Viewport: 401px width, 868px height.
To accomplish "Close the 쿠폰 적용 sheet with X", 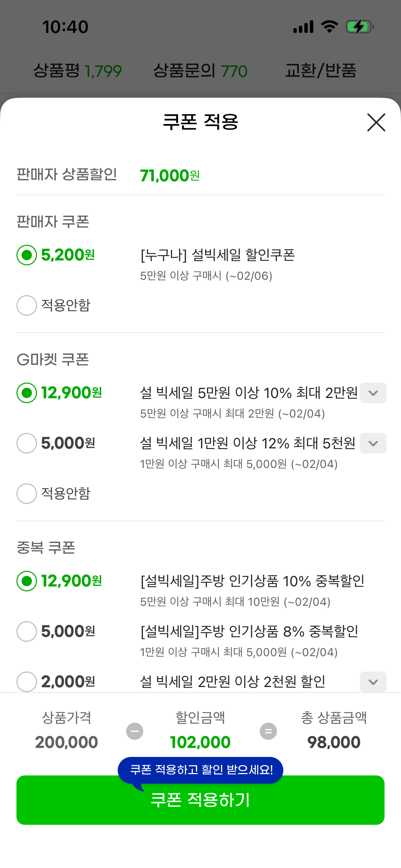I will [376, 122].
